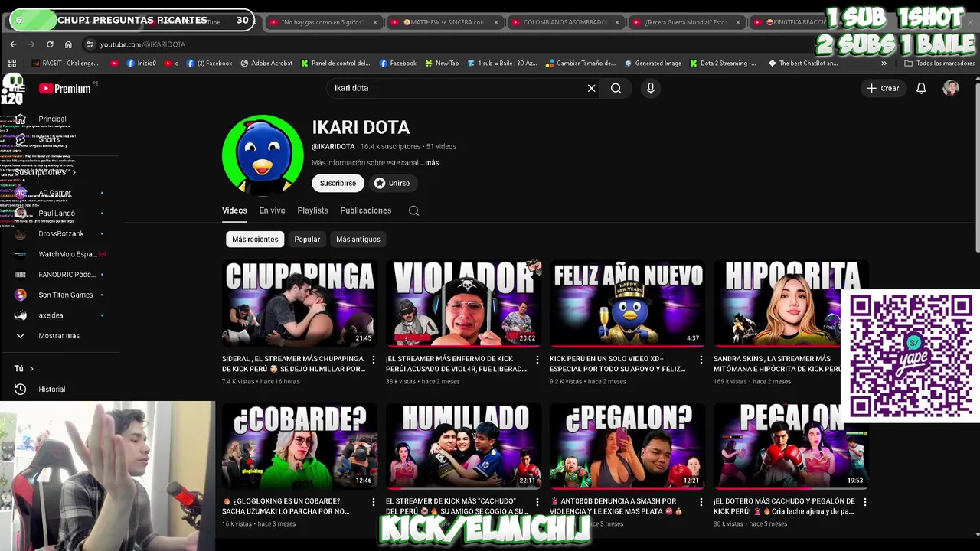Play the HIPOCRITA Sandra Skins thumbnail
Screen dimensions: 980x551
tap(791, 304)
